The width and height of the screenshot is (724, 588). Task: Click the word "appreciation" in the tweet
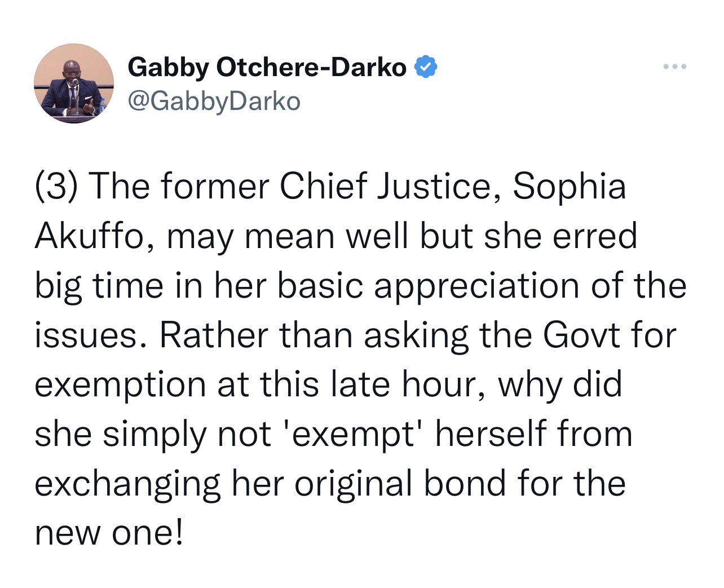click(x=476, y=286)
